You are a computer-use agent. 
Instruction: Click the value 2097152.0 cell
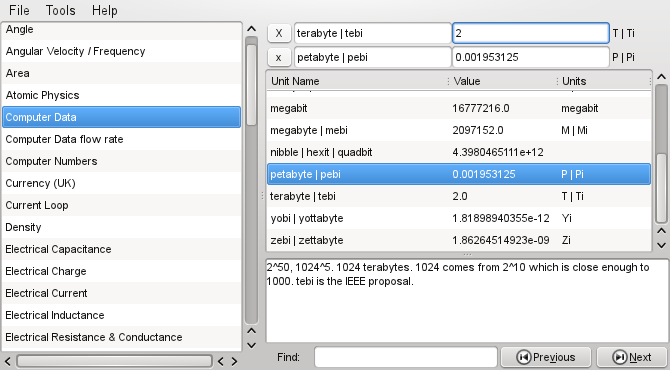coord(478,130)
